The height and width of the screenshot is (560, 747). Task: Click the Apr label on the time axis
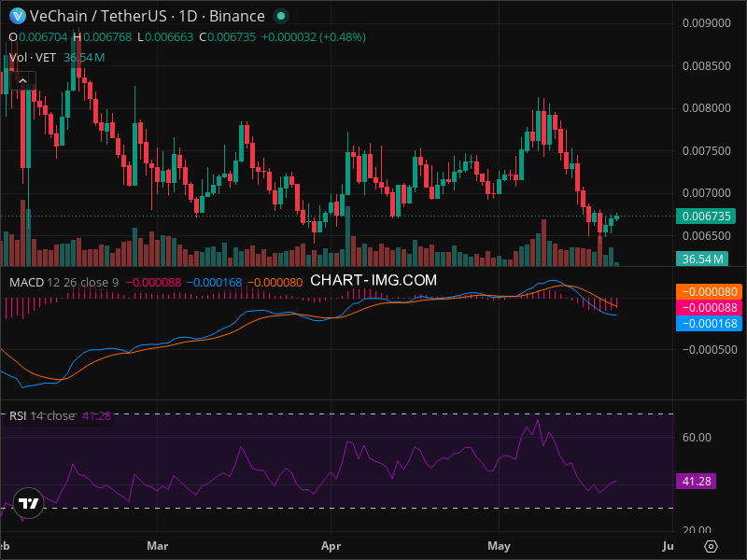pyautogui.click(x=331, y=546)
